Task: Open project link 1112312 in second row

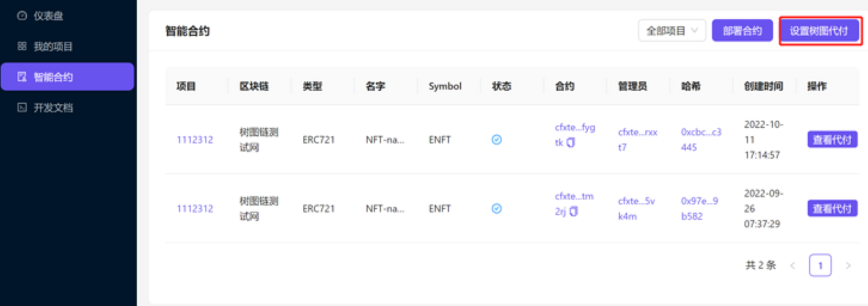Action: point(195,208)
